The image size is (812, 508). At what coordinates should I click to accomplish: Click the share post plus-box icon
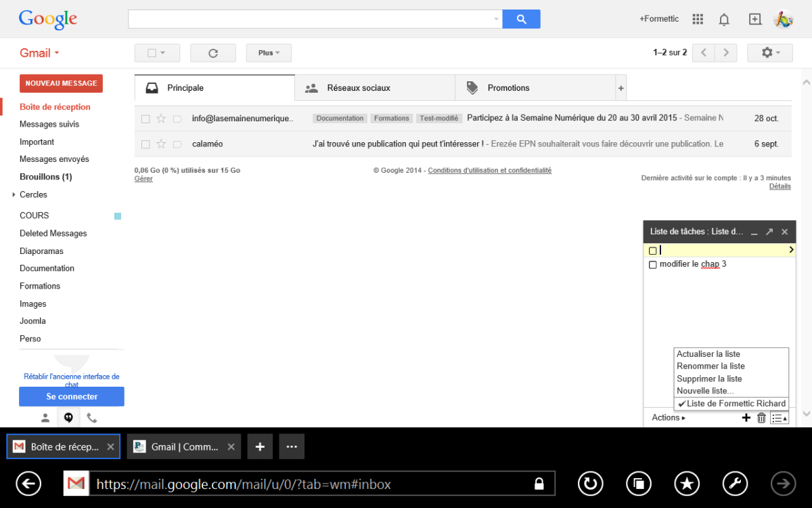(755, 19)
